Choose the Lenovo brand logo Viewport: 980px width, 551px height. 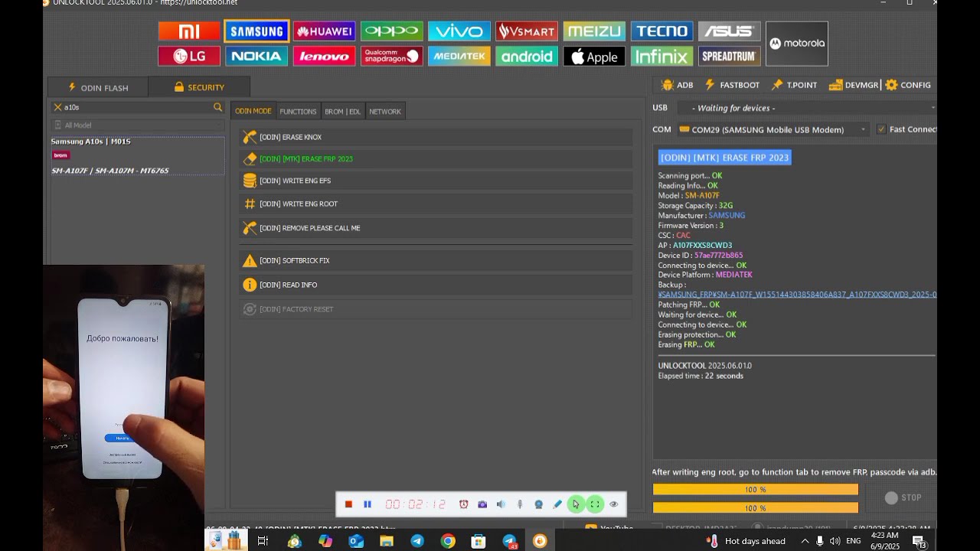[x=324, y=56]
